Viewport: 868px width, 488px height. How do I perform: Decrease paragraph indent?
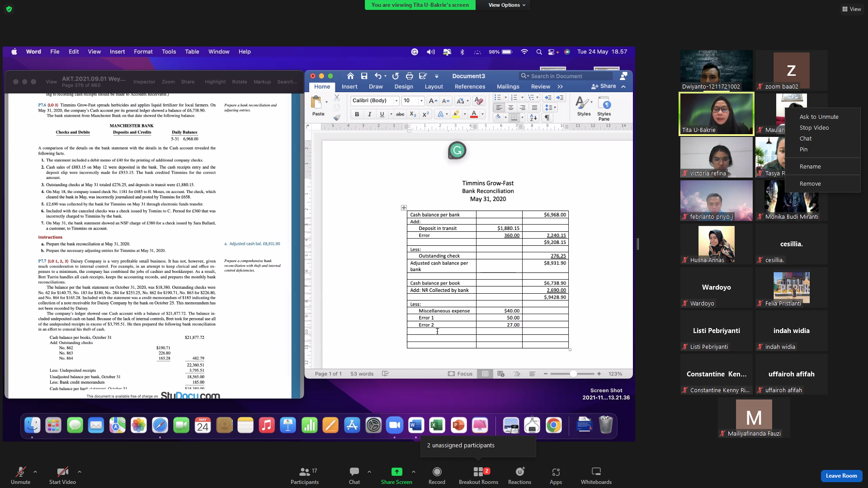548,98
